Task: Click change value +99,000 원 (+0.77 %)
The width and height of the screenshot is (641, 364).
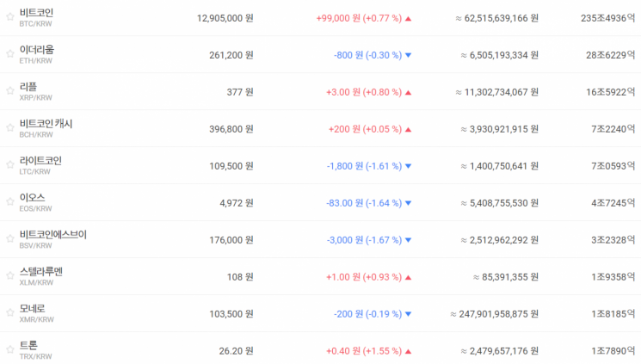Action: (359, 18)
